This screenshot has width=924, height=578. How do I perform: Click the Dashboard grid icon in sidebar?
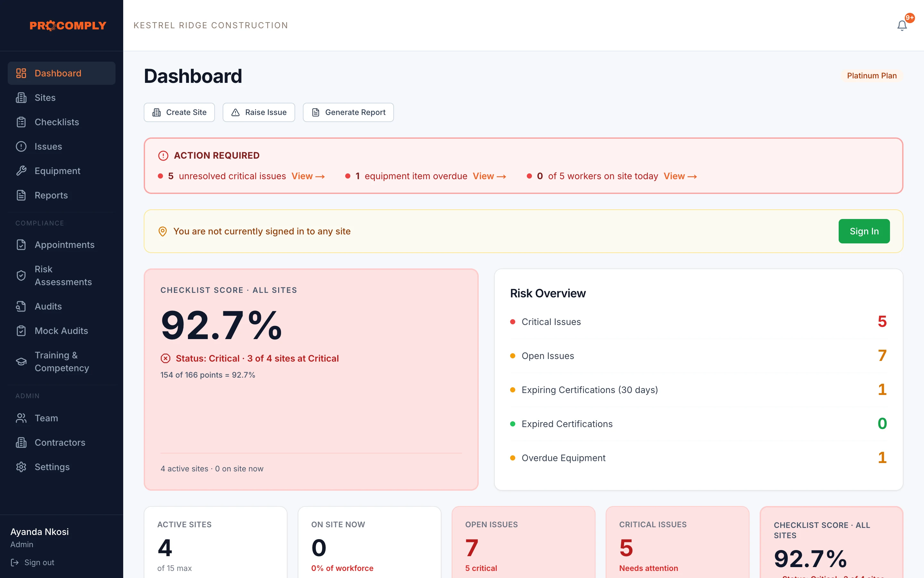click(21, 73)
